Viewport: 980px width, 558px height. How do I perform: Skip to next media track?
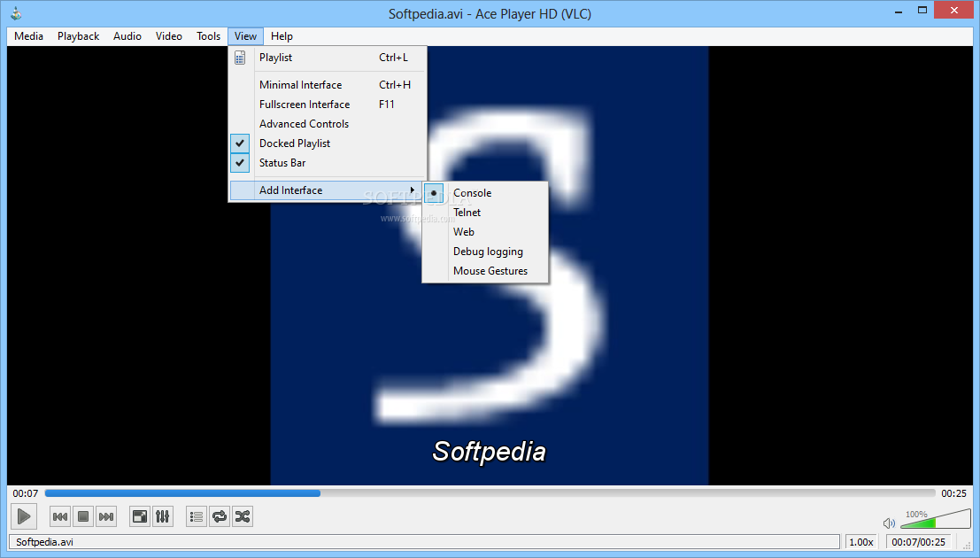pyautogui.click(x=106, y=516)
